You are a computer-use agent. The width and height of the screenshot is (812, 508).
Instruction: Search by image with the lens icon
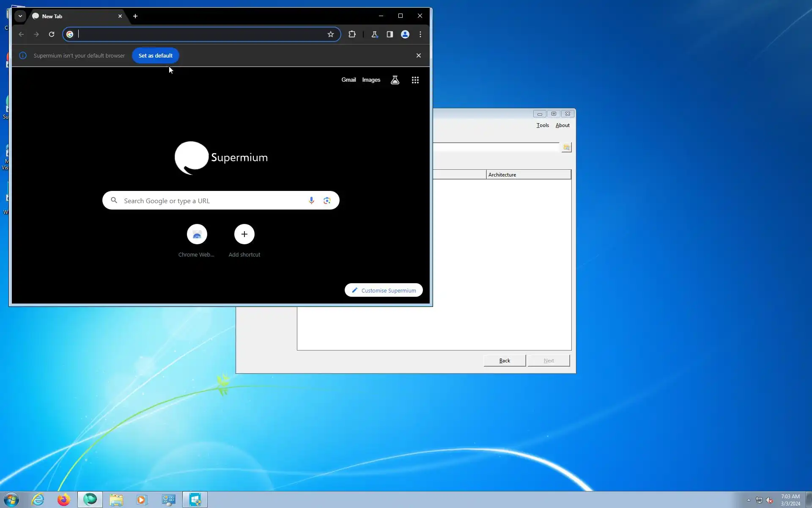click(x=327, y=200)
